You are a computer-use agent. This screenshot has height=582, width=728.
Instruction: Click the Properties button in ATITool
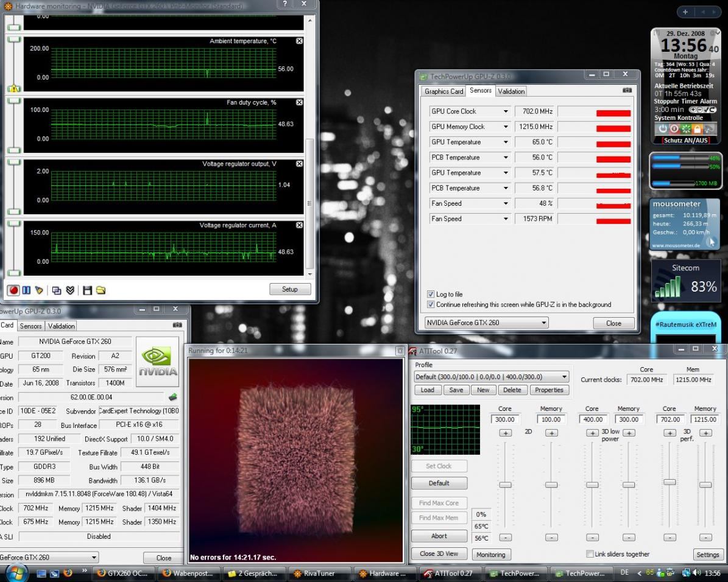(549, 390)
